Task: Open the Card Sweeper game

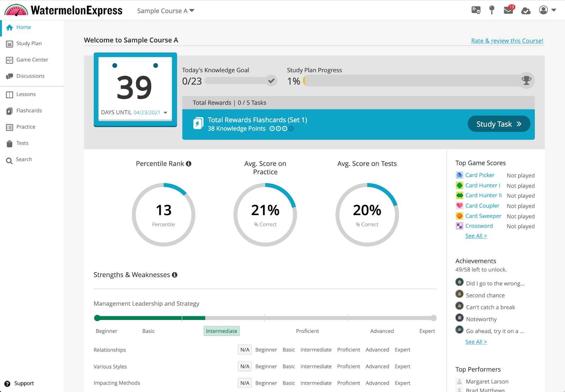Action: (483, 216)
